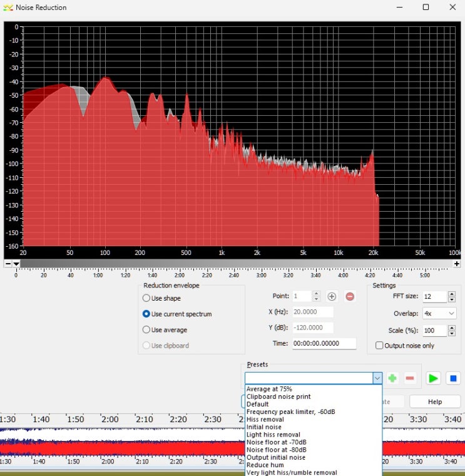
Task: Click the red remove point icon
Action: pos(350,296)
